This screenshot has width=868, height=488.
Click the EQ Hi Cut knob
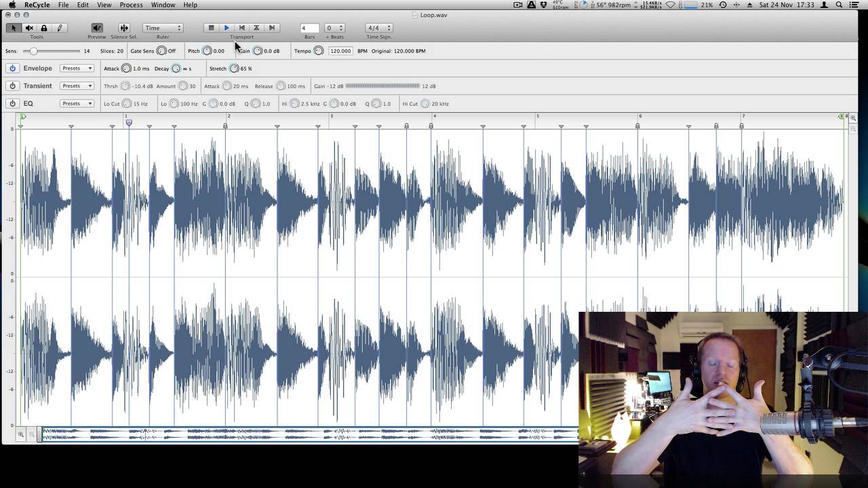tap(425, 104)
